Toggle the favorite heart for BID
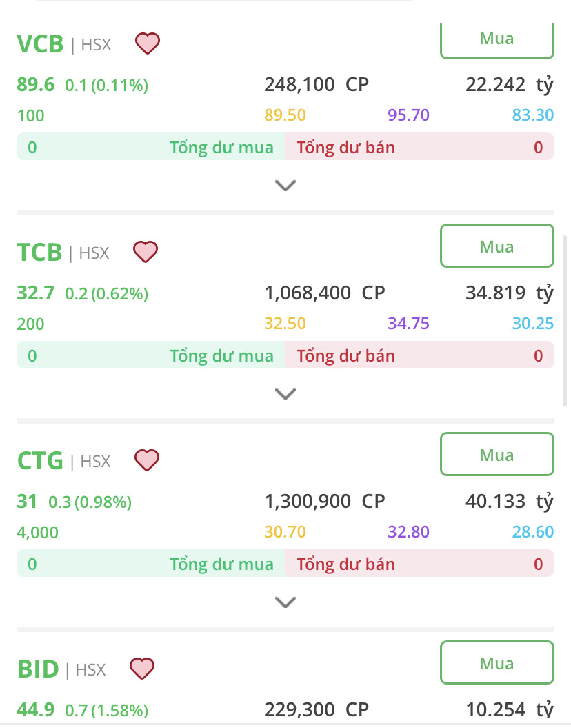Image resolution: width=571 pixels, height=728 pixels. click(x=142, y=668)
